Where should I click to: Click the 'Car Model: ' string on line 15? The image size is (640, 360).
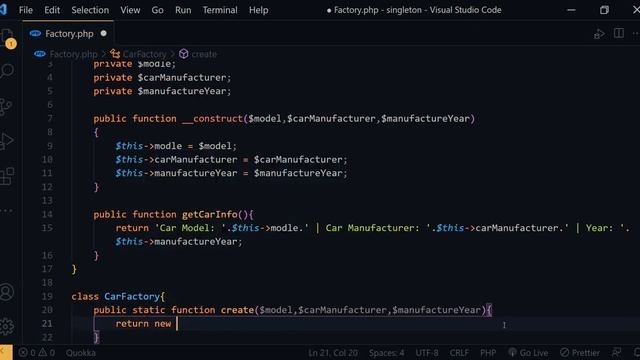coord(190,228)
